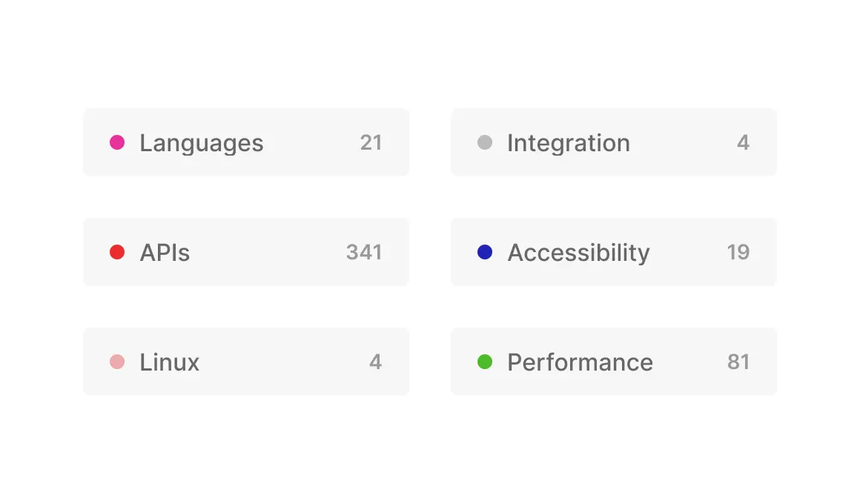The width and height of the screenshot is (860, 504).
Task: Click empty space inside the Performance card
Action: click(689, 362)
